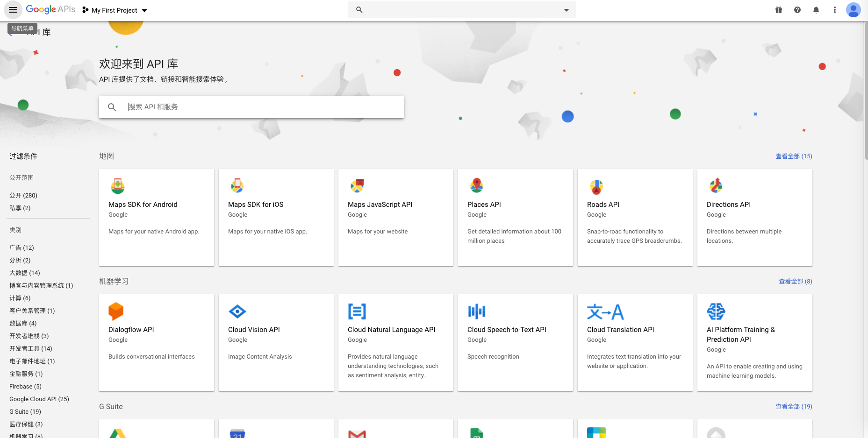Image resolution: width=868 pixels, height=438 pixels.
Task: Open the gift/free trial icon
Action: pos(779,10)
